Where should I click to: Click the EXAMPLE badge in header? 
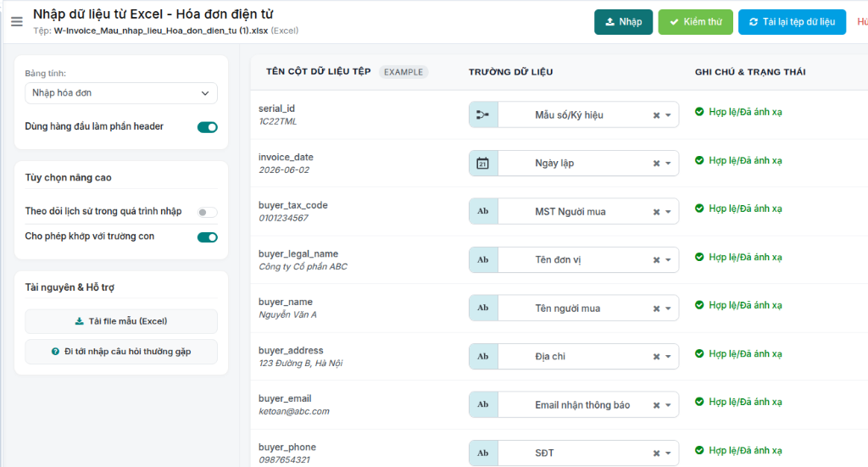click(x=403, y=72)
